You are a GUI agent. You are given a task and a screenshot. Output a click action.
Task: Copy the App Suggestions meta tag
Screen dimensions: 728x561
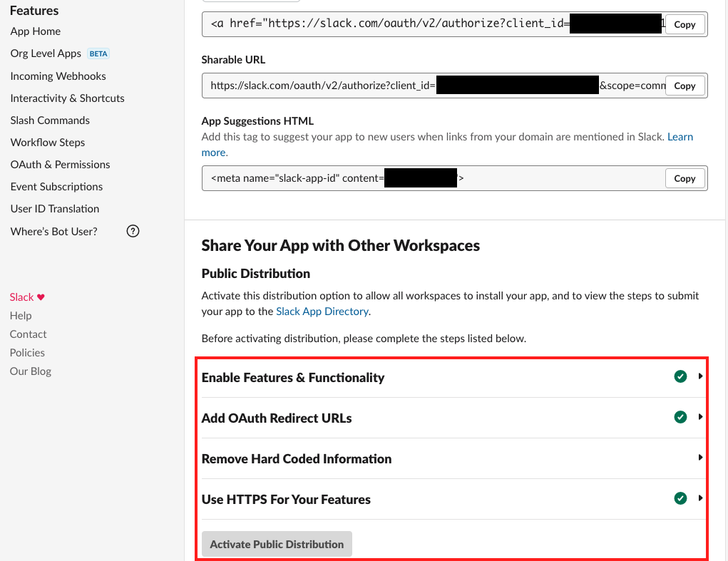[x=685, y=178]
